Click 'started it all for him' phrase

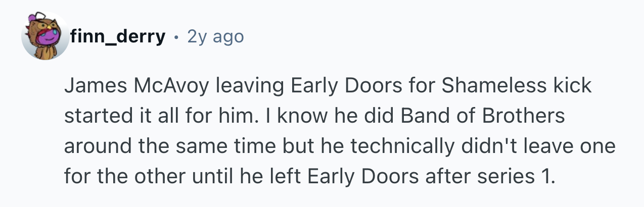(159, 116)
